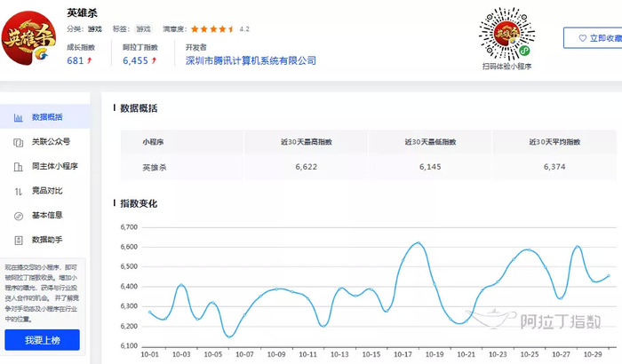The height and width of the screenshot is (364, 622).
Task: Open the 数据助手 menu item
Action: pos(44,240)
